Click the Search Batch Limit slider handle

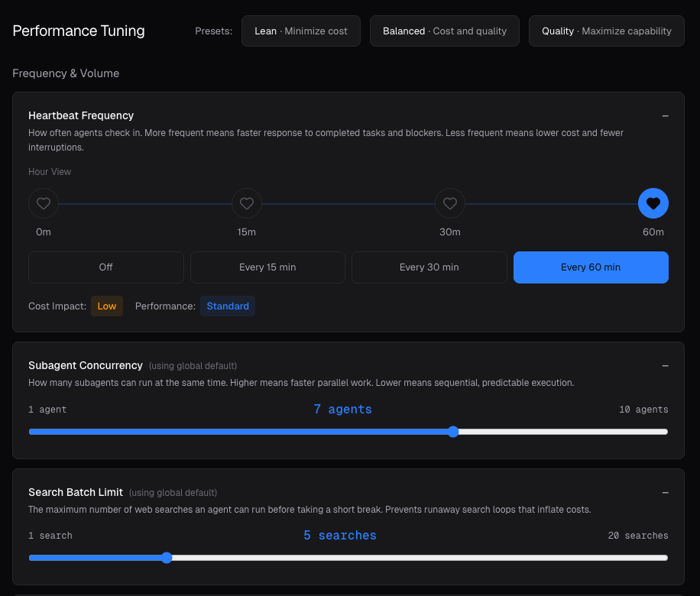167,557
